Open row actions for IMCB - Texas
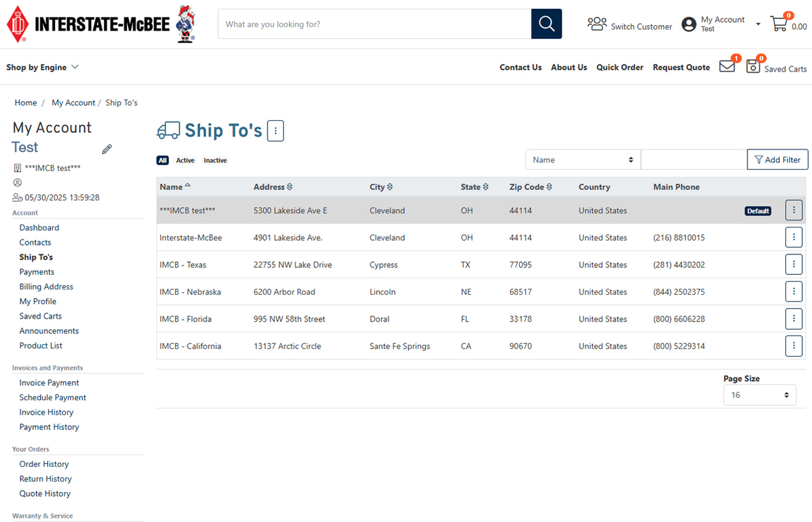Image resolution: width=812 pixels, height=522 pixels. [793, 264]
